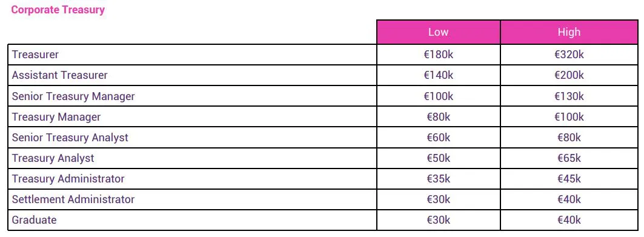Select the High column header
Viewport: 644px width, 237px height.
coord(569,32)
